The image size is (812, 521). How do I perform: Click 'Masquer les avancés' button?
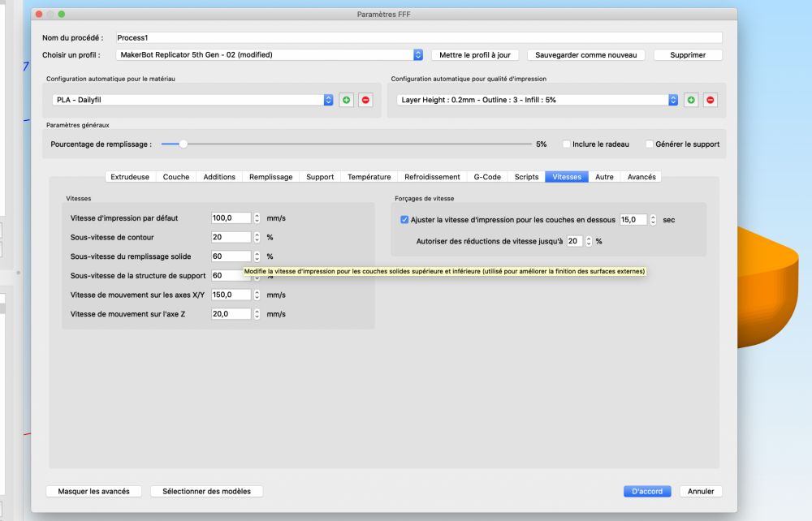pyautogui.click(x=93, y=492)
